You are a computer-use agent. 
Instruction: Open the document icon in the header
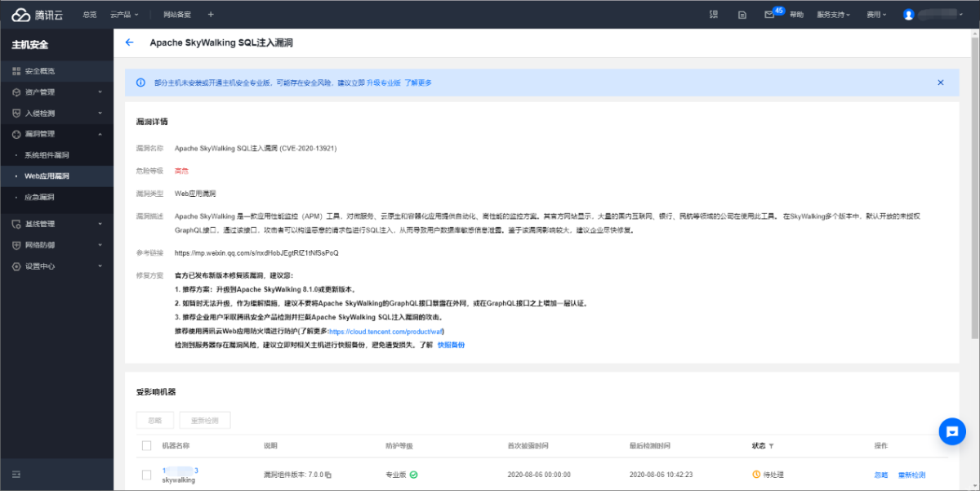point(742,14)
